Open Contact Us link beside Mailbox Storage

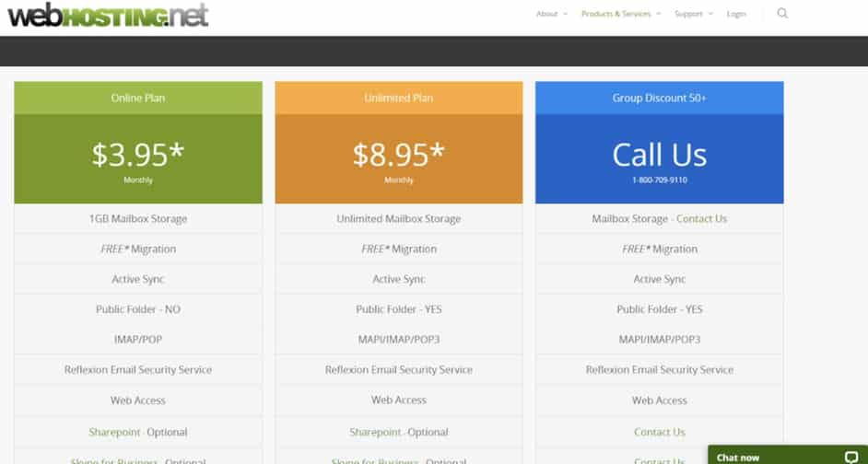click(701, 218)
